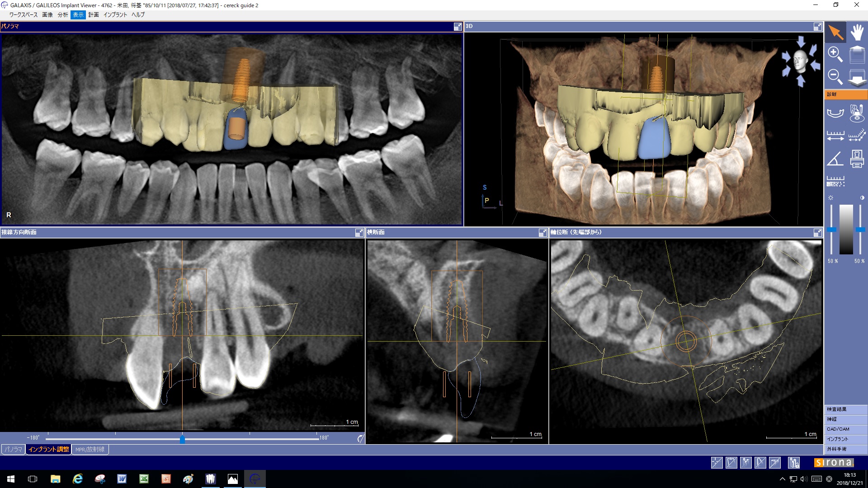The image size is (868, 488).
Task: Click the zoom in magnifier icon
Action: coord(835,54)
